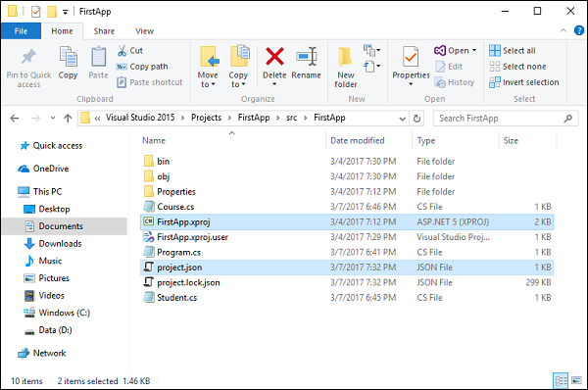Click Copy path button
The image size is (588, 390).
pyautogui.click(x=142, y=67)
